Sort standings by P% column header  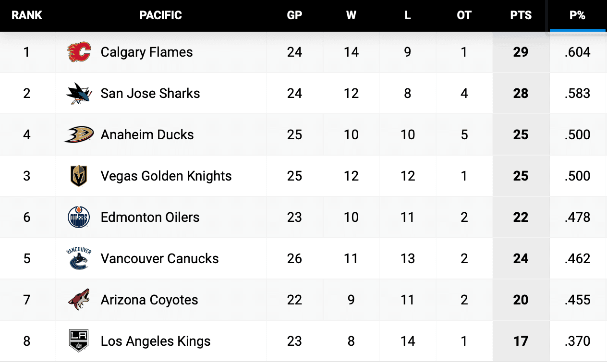pos(577,15)
